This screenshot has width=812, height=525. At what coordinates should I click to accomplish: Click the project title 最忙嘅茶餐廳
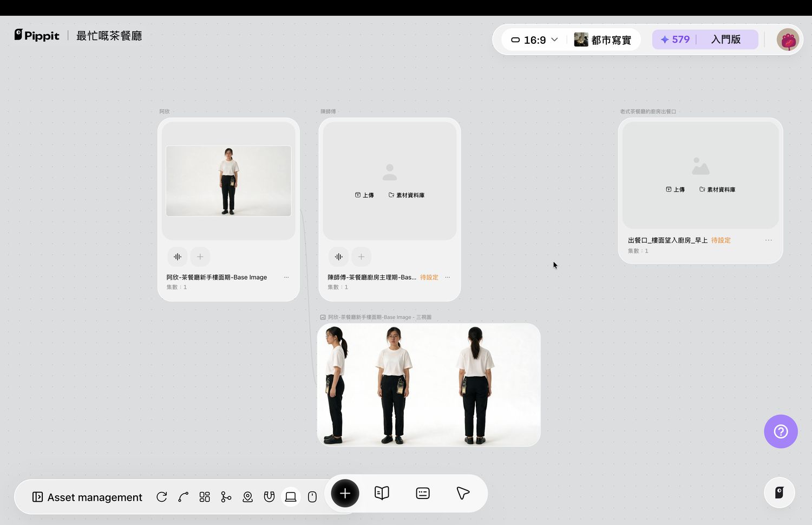pyautogui.click(x=109, y=36)
